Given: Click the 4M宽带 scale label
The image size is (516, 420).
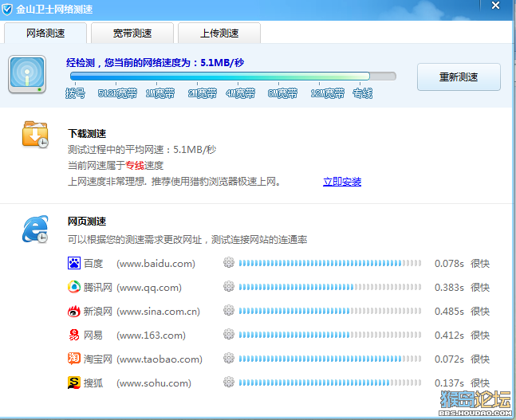Looking at the screenshot, I should point(240,94).
